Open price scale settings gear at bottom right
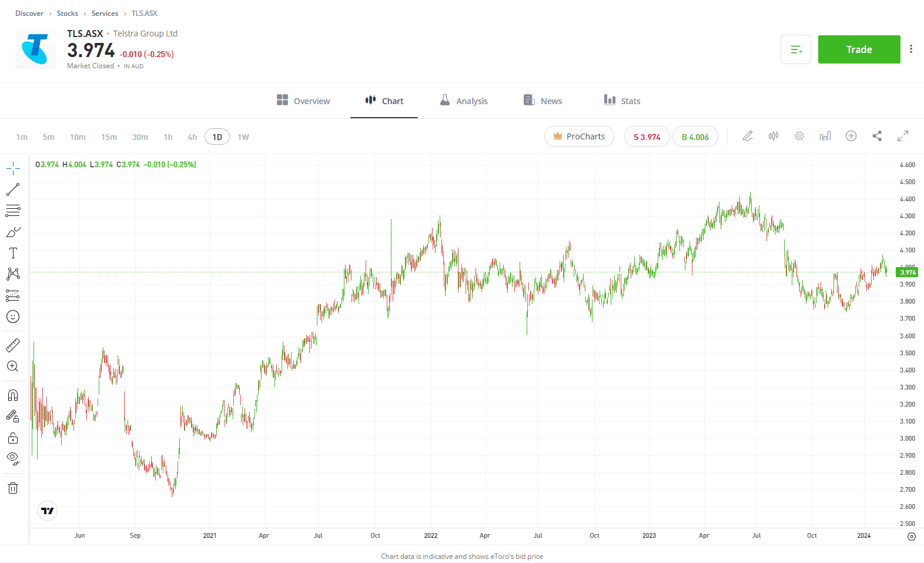 pos(912,537)
